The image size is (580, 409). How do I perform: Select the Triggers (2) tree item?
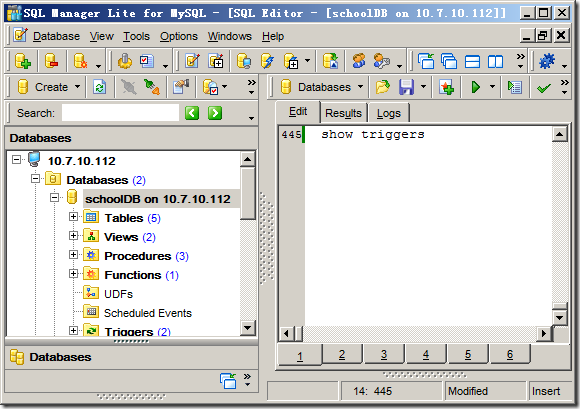137,331
